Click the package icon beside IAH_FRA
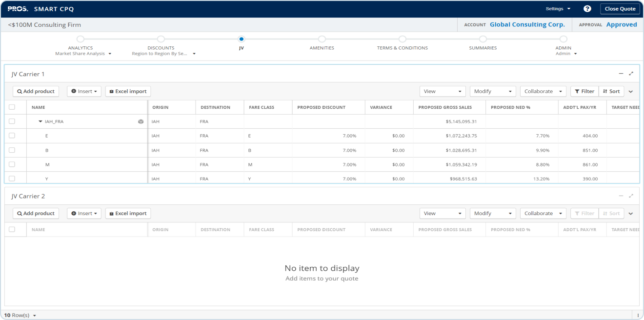The image size is (644, 320). [x=141, y=121]
